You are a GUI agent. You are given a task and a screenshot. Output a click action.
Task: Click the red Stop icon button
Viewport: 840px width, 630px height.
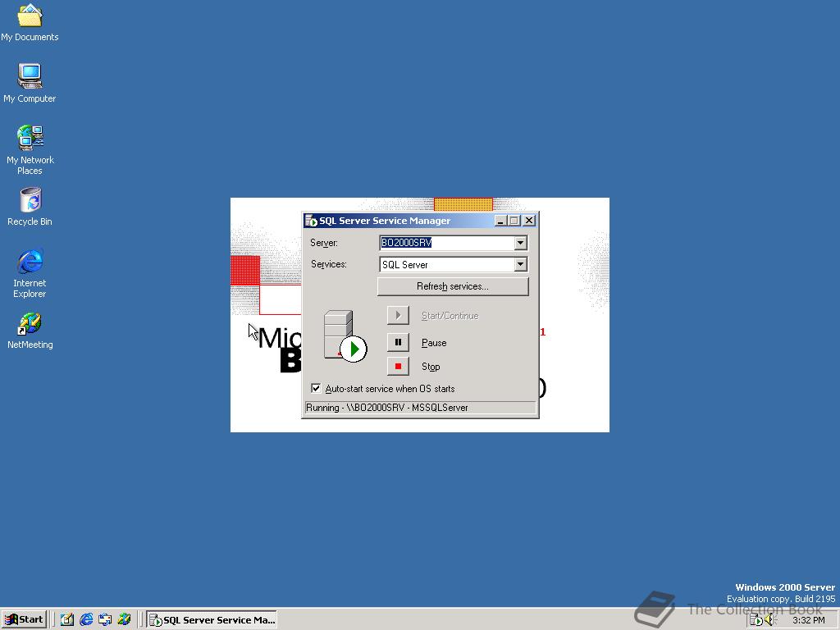[398, 367]
